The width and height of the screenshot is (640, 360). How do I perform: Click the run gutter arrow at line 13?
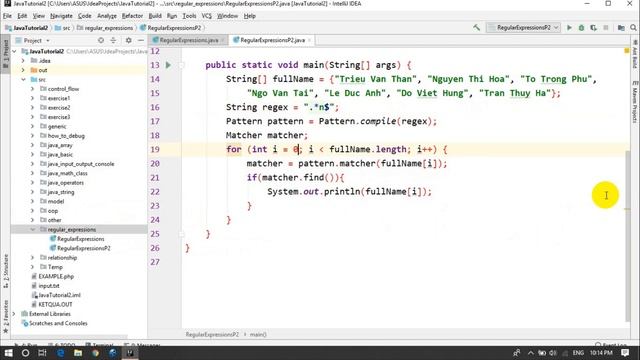click(168, 65)
